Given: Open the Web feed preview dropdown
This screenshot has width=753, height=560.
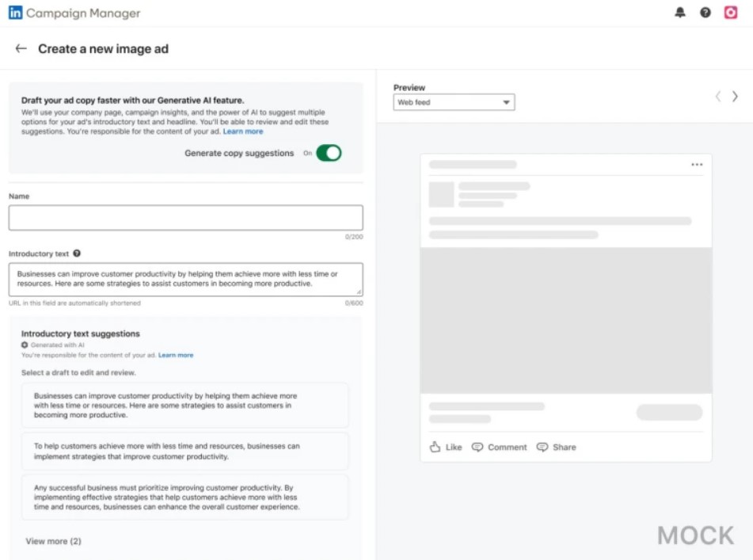Looking at the screenshot, I should [454, 102].
